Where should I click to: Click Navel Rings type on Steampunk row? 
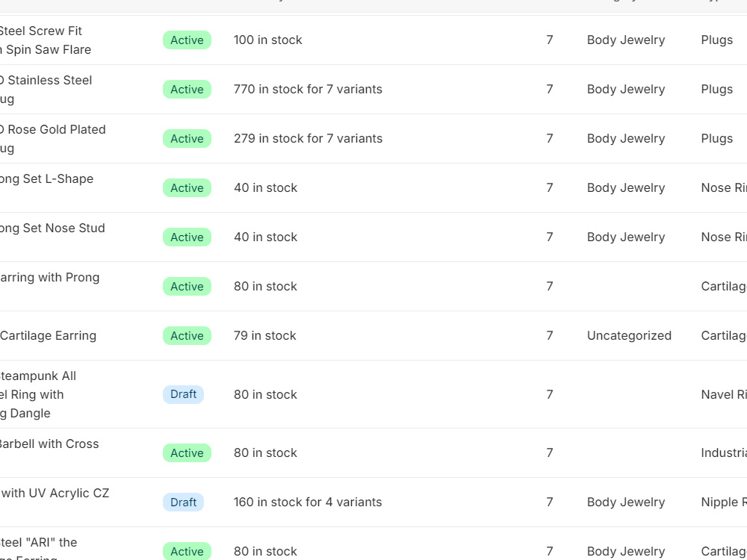724,394
